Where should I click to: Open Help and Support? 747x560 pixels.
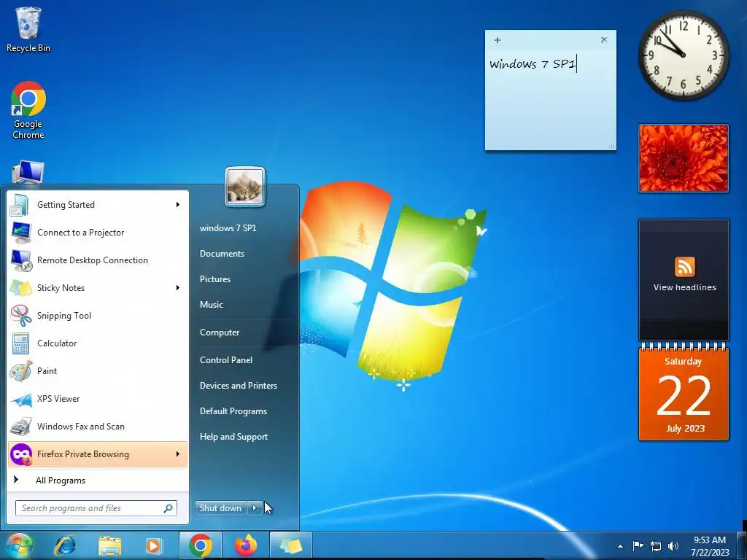point(234,437)
